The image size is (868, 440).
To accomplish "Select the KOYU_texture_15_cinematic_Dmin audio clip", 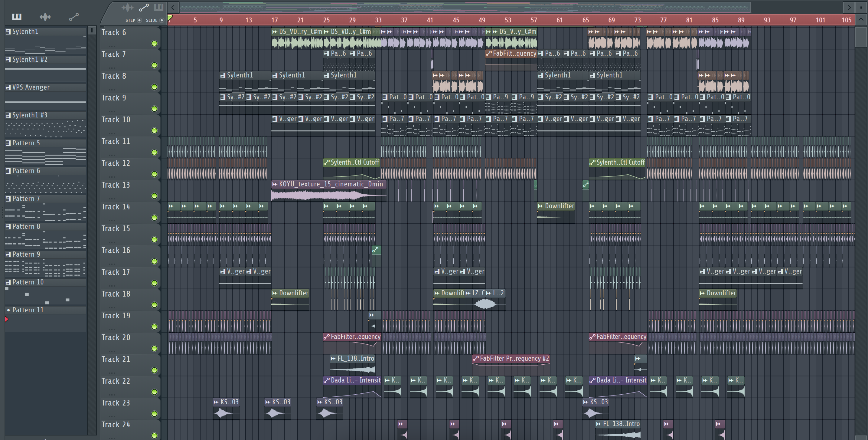I will tap(329, 191).
